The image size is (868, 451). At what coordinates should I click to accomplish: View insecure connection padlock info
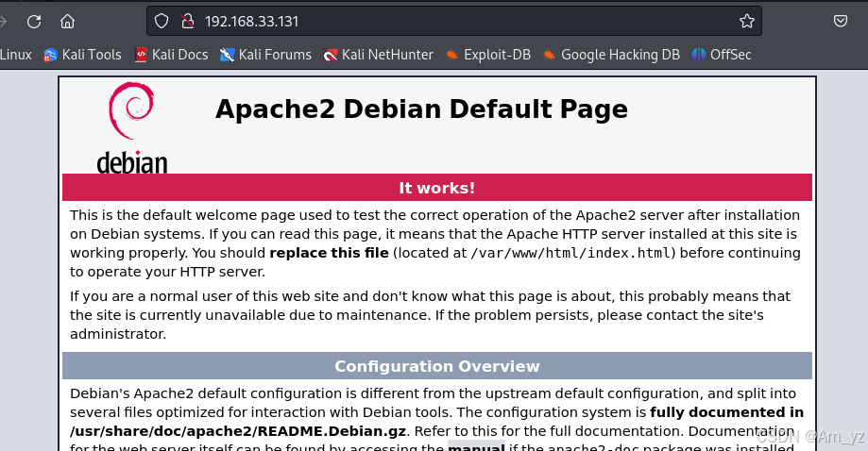[188, 21]
